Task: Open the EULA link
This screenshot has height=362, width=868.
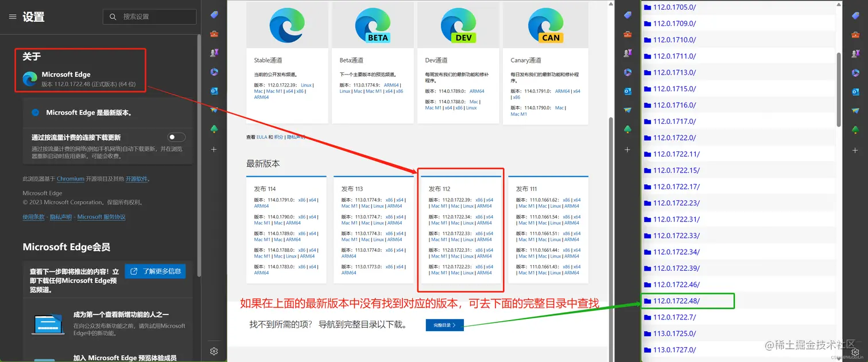Action: point(262,137)
